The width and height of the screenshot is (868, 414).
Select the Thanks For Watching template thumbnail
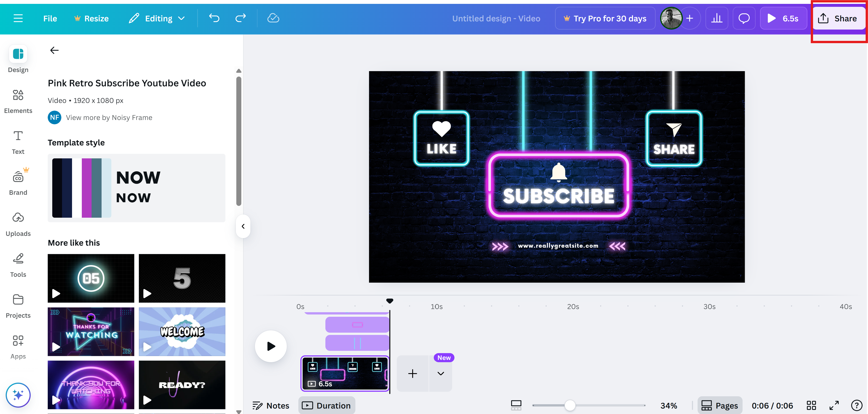[91, 332]
